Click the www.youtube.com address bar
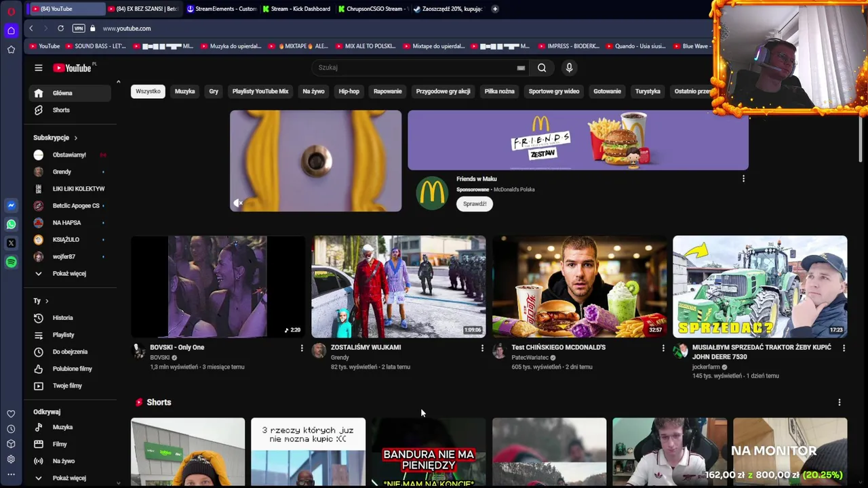 [x=127, y=28]
